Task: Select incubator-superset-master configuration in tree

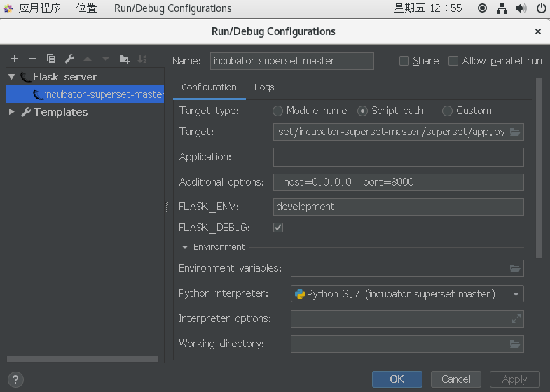Action: [85, 94]
